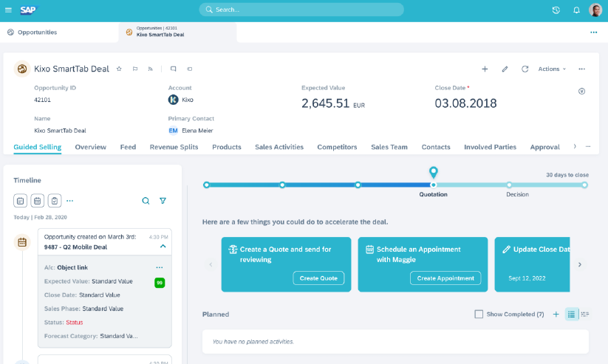Image resolution: width=608 pixels, height=364 pixels.
Task: Open Object link entry options
Action: tap(160, 267)
